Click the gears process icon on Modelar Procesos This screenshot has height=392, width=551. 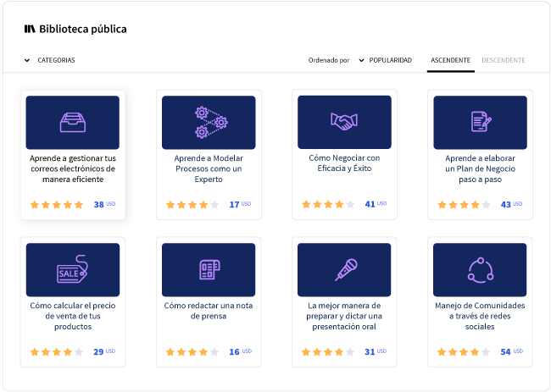(x=211, y=123)
